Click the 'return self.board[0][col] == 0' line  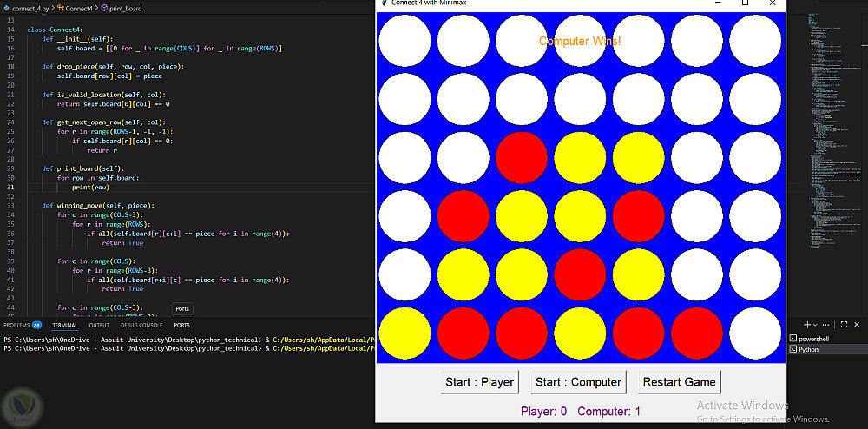[x=114, y=103]
